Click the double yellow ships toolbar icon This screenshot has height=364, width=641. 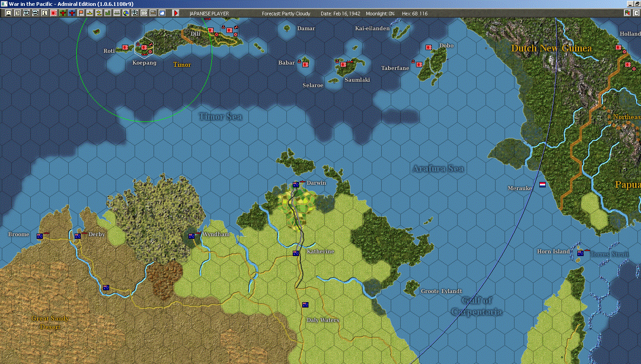coord(99,13)
